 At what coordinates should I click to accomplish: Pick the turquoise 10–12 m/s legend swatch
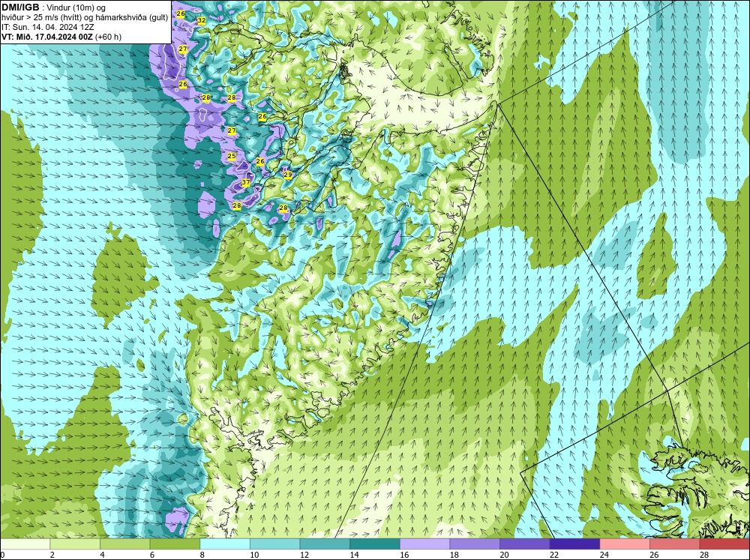pos(274,544)
